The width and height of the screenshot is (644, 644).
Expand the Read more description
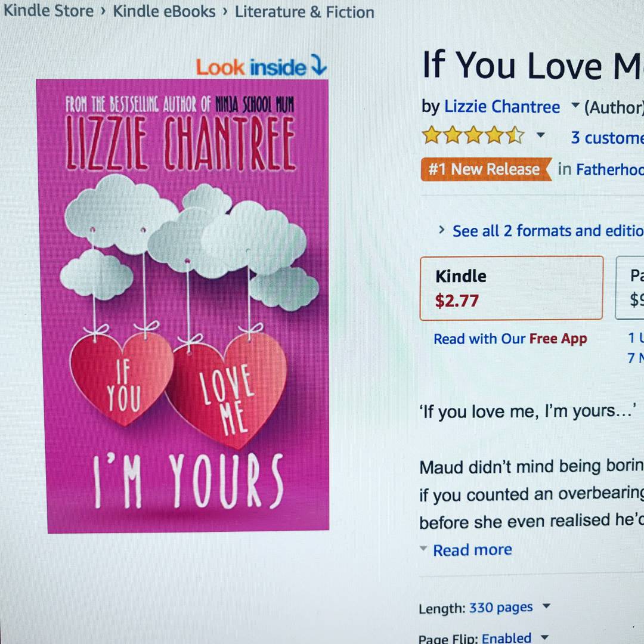472,550
